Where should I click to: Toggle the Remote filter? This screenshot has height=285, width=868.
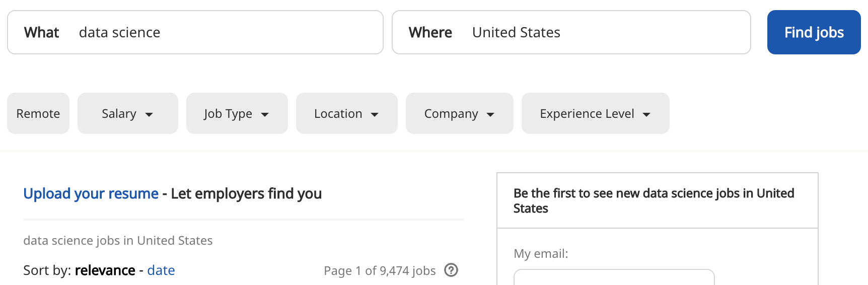(38, 113)
